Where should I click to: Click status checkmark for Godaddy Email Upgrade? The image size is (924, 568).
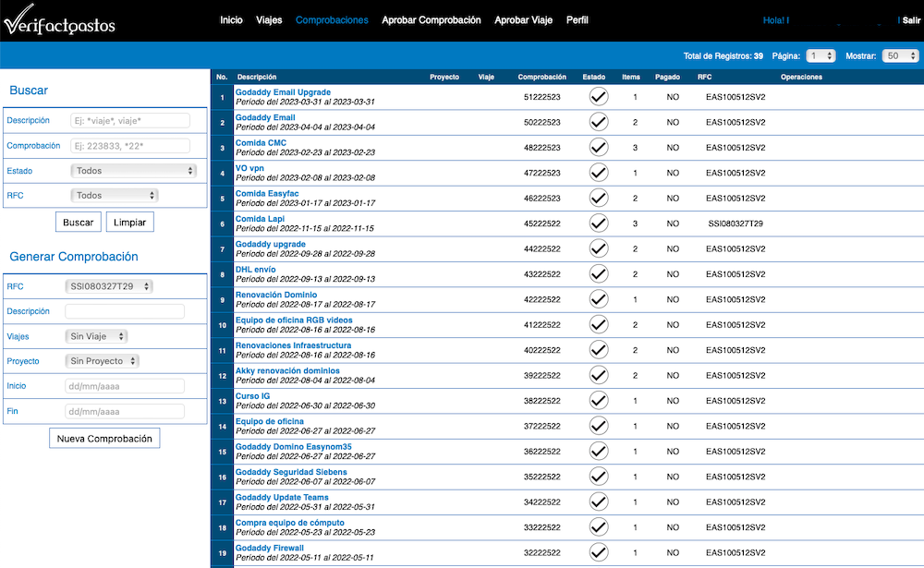click(599, 97)
